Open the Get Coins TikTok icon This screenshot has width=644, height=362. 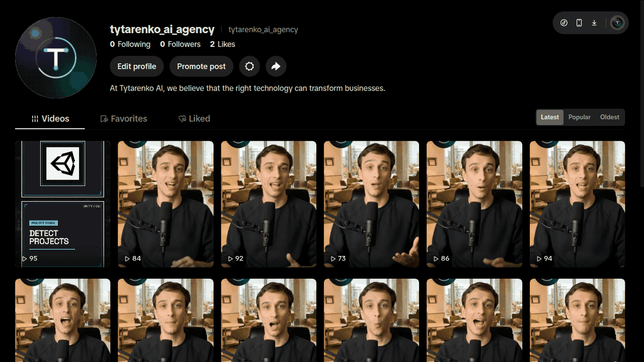[564, 23]
